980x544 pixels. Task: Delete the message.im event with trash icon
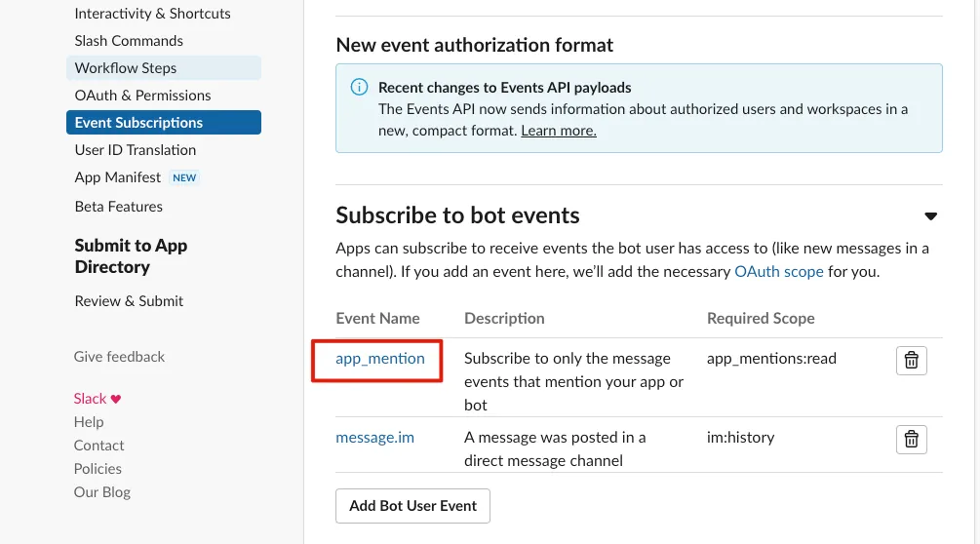tap(911, 440)
